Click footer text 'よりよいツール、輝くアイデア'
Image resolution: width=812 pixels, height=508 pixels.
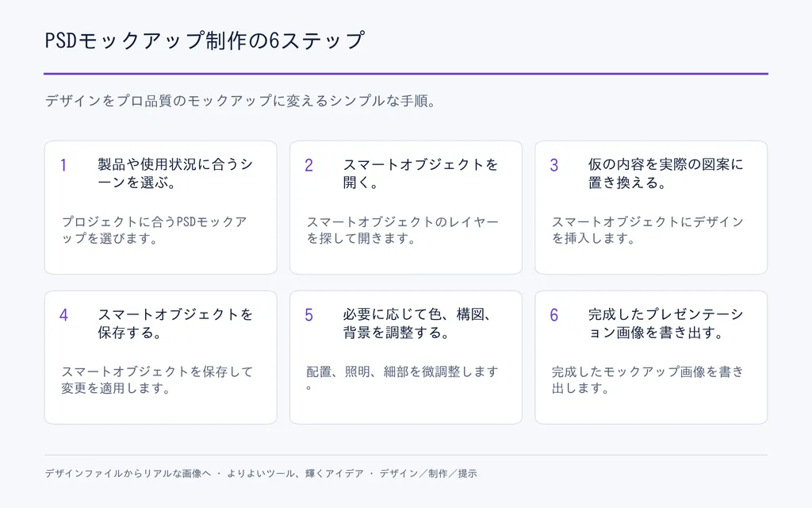click(295, 473)
